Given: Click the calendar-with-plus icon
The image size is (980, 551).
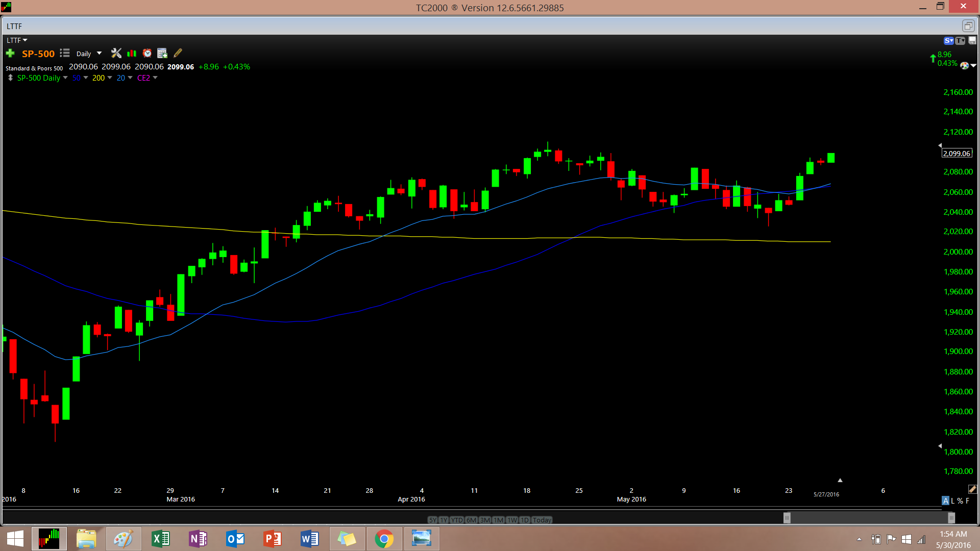Looking at the screenshot, I should click(162, 53).
